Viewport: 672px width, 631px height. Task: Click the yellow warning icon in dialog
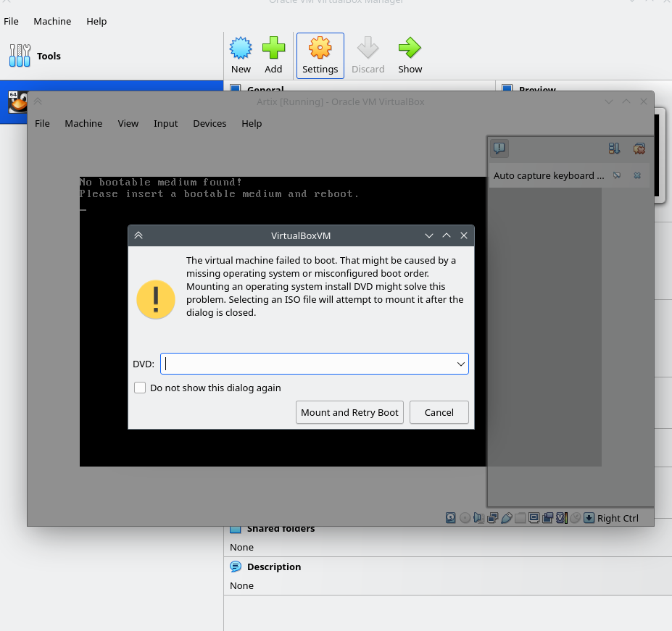(x=156, y=299)
